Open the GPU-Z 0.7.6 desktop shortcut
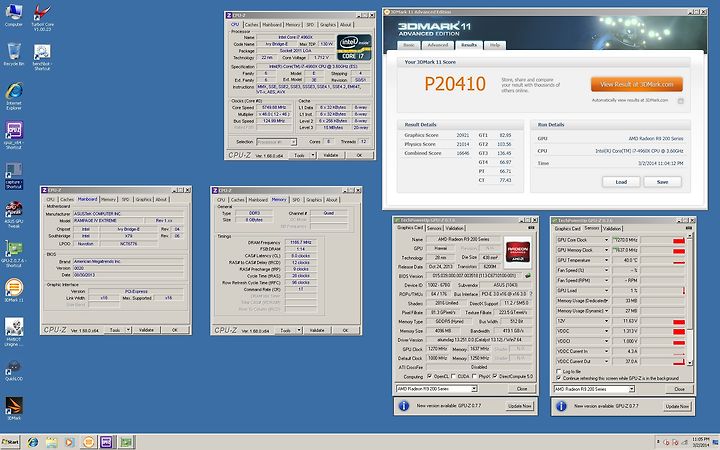 coord(14,254)
